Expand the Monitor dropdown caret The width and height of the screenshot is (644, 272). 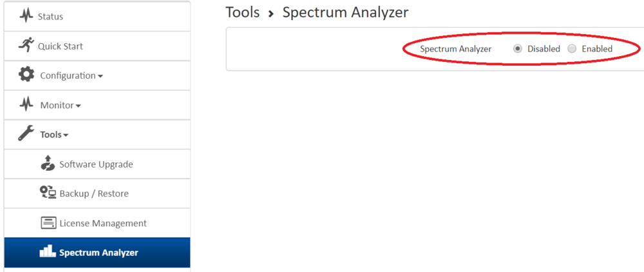point(79,106)
